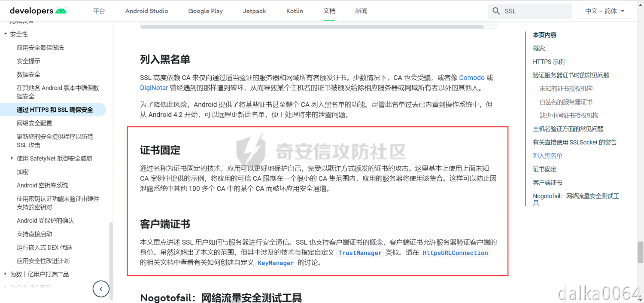Click the 列入黑名单 article heading

pos(165,59)
